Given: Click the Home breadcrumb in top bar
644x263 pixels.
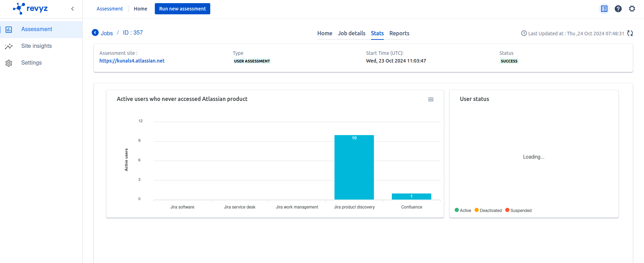Looking at the screenshot, I should coord(141,9).
